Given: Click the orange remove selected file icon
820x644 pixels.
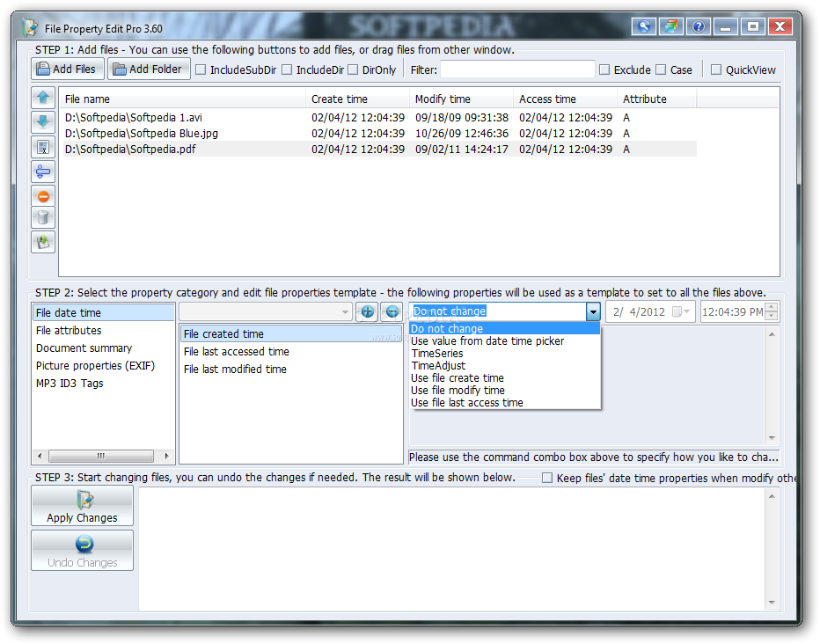Looking at the screenshot, I should coord(43,196).
